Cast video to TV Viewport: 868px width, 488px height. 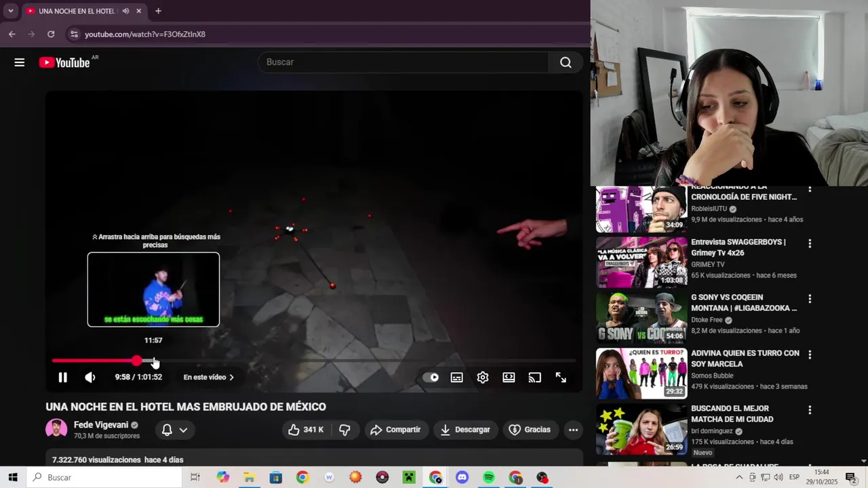pyautogui.click(x=535, y=378)
